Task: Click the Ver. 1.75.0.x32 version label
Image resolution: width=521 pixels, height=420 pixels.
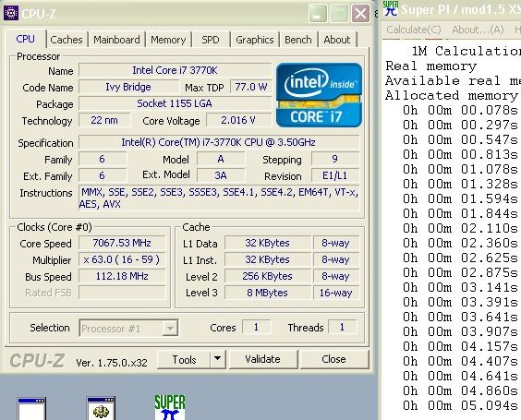Action: click(x=112, y=363)
